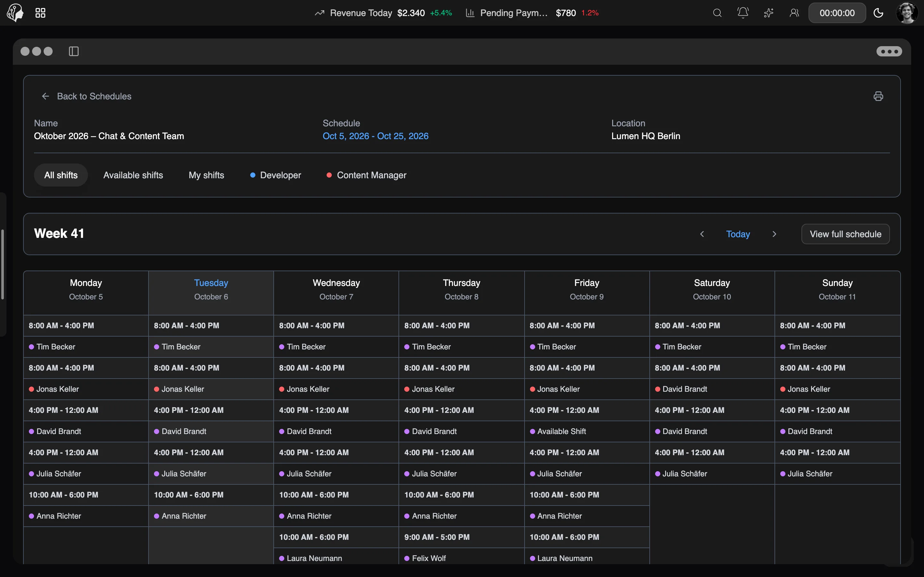Filter shifts by Content Manager role
Screen dimensions: 924x577
(366, 175)
